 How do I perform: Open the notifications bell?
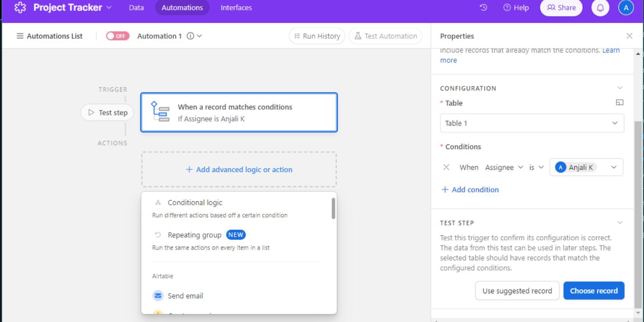600,7
